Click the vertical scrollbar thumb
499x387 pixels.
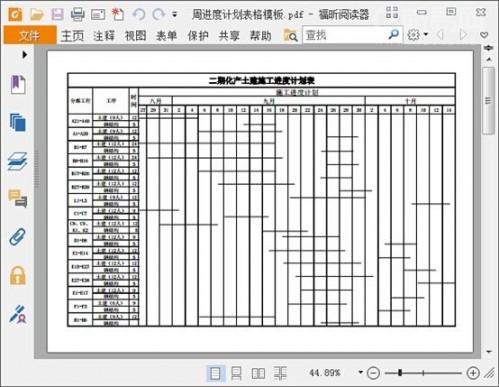pyautogui.click(x=488, y=101)
